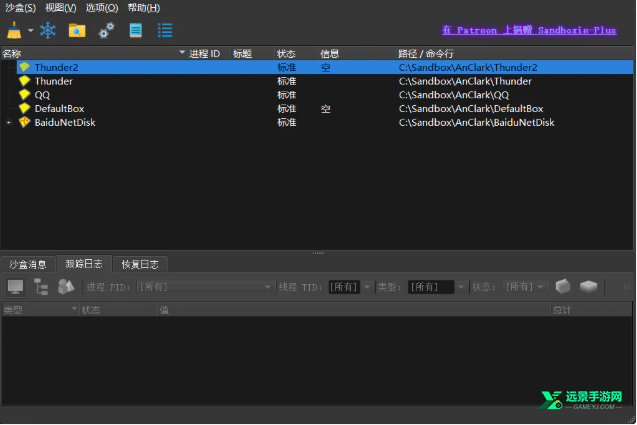
Task: Click the blue list view icon
Action: click(x=165, y=30)
